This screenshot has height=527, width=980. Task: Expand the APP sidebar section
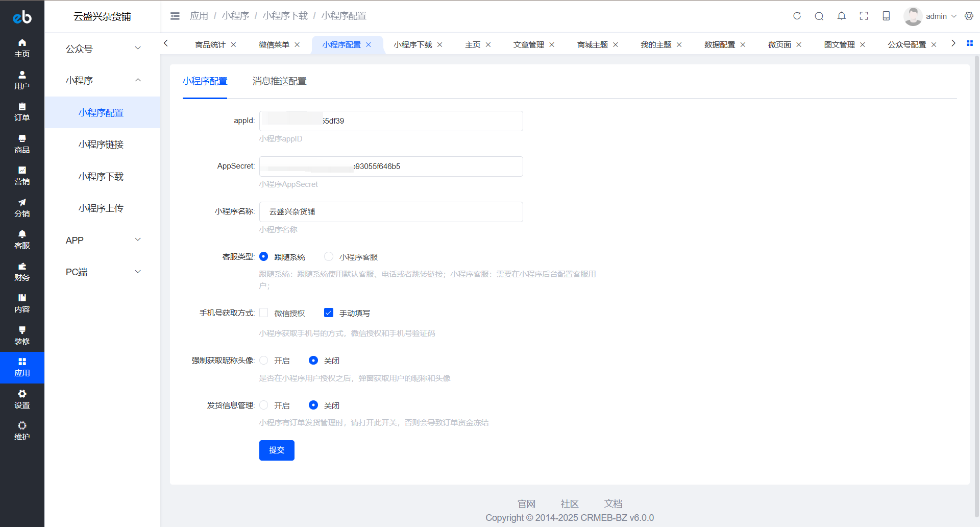click(x=102, y=239)
